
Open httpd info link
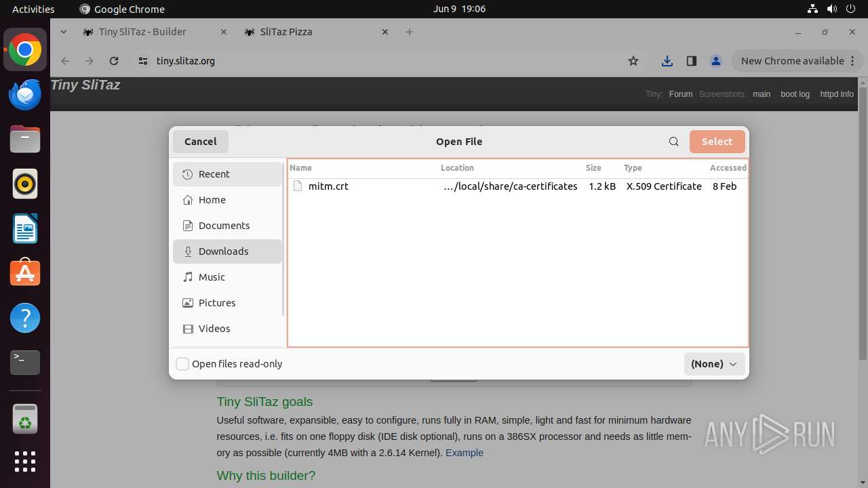tap(837, 94)
